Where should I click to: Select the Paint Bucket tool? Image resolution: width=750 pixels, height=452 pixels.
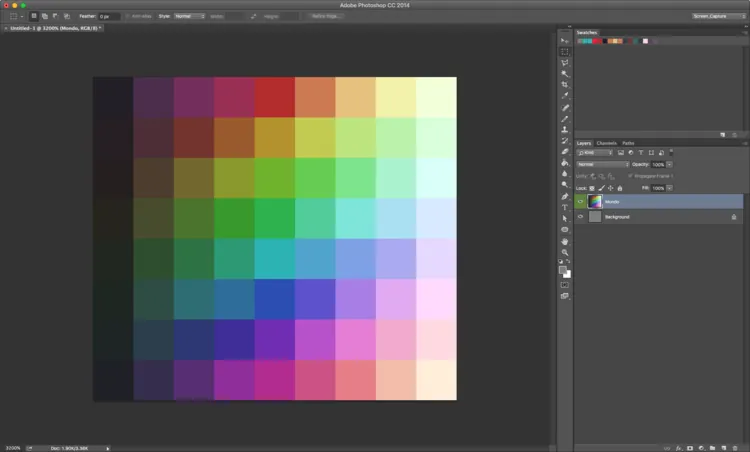pos(565,163)
